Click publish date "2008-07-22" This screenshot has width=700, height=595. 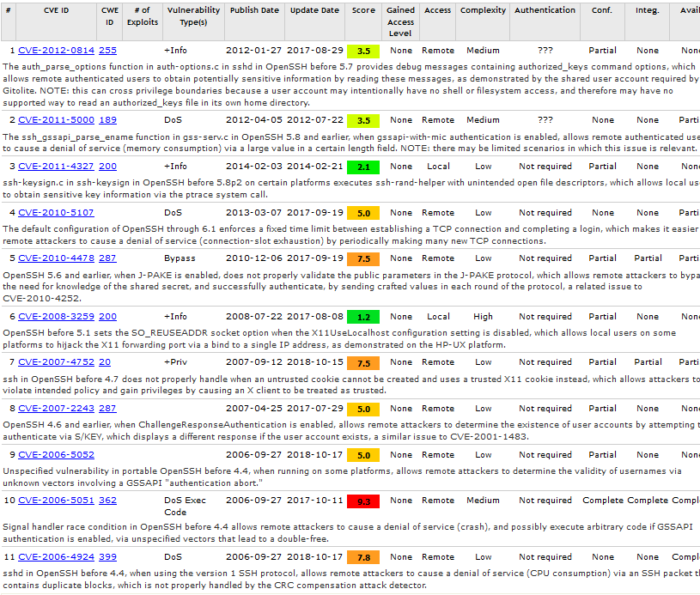[254, 317]
